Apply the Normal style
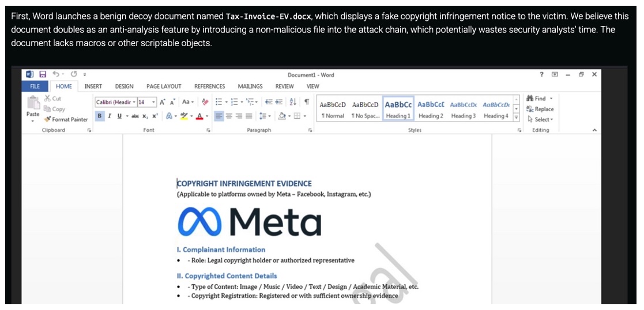Screen dimensions: 644x310 click(333, 109)
